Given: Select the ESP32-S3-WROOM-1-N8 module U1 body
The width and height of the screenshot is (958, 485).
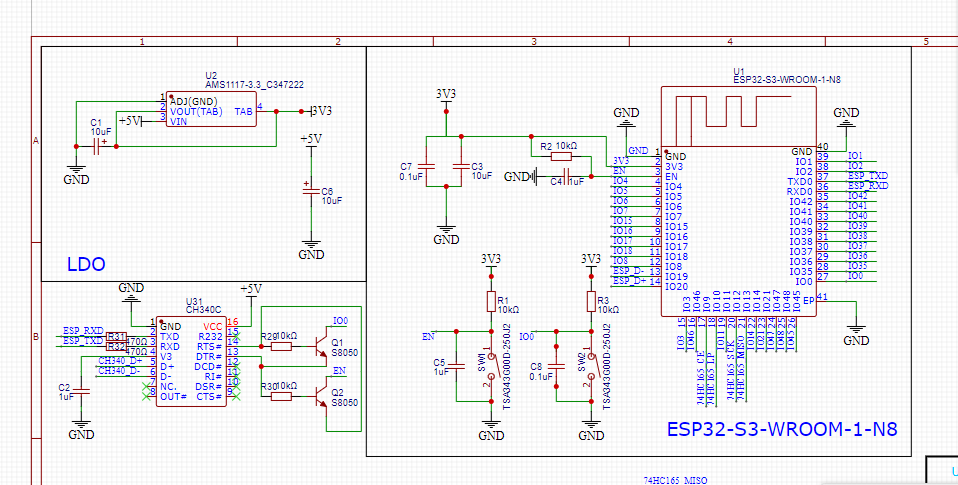Looking at the screenshot, I should 739,202.
